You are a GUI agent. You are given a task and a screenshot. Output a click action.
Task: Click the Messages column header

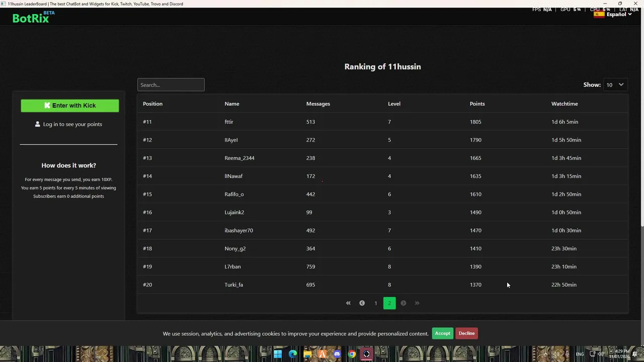pyautogui.click(x=318, y=104)
